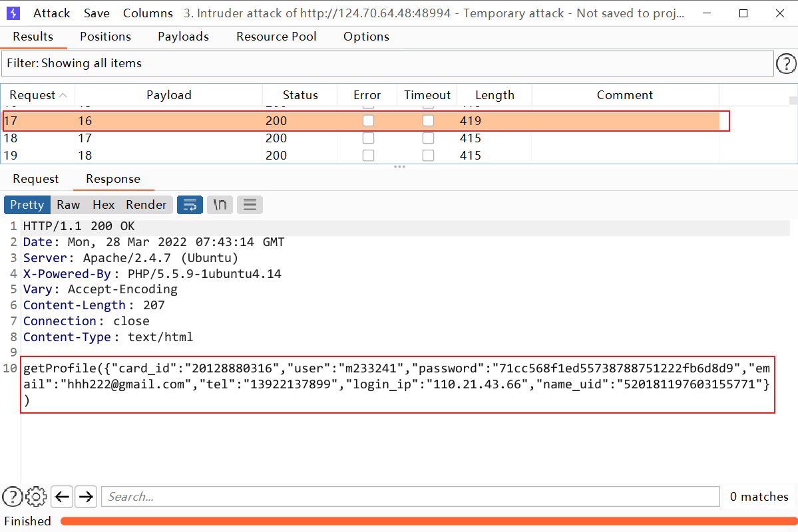
Task: Open the Resource Pool tab
Action: [276, 37]
